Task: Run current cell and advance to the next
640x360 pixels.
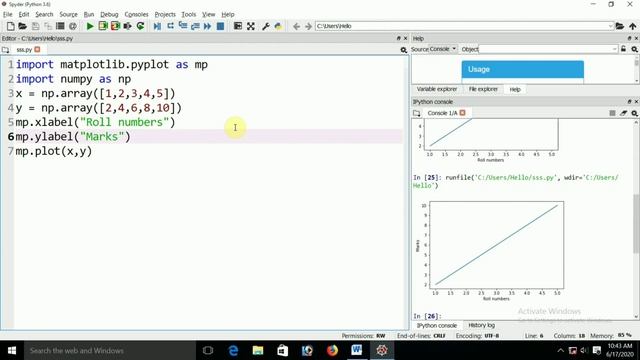Action: pos(115,26)
